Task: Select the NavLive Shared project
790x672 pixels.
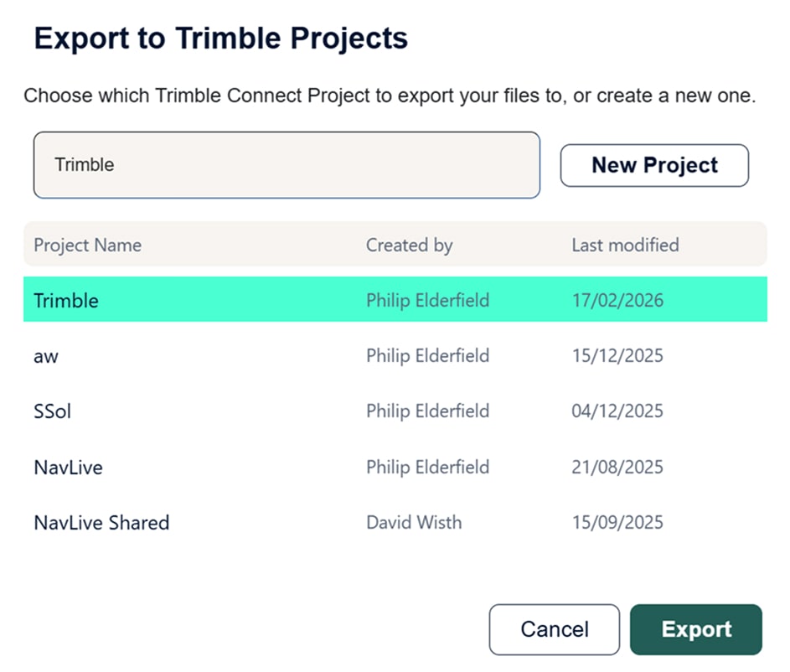Action: click(x=101, y=523)
